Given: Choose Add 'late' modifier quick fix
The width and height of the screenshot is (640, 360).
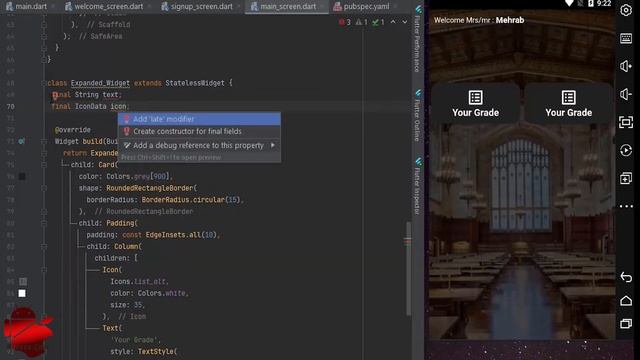Looking at the screenshot, I should coord(199,119).
